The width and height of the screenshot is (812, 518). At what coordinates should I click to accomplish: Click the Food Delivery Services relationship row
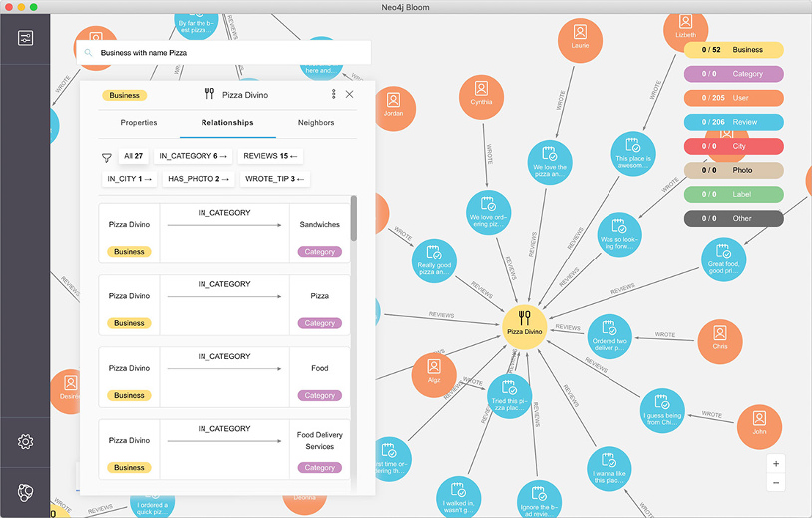(x=224, y=449)
